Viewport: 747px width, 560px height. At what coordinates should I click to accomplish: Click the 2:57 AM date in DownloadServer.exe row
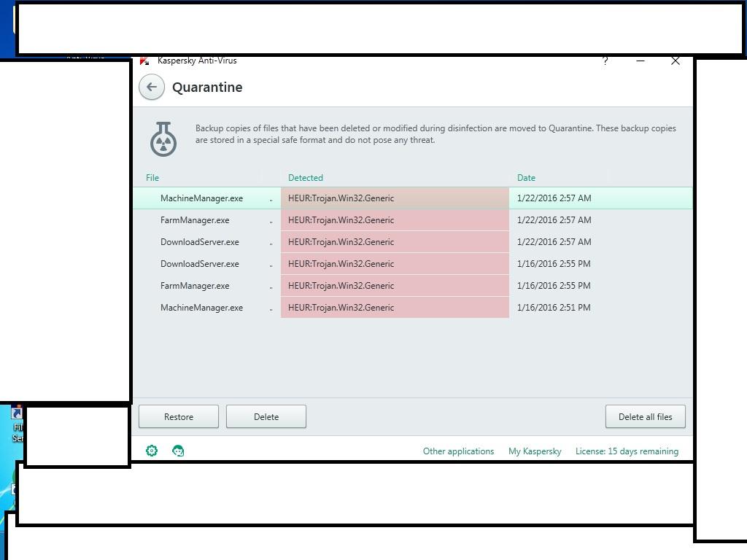pyautogui.click(x=554, y=242)
